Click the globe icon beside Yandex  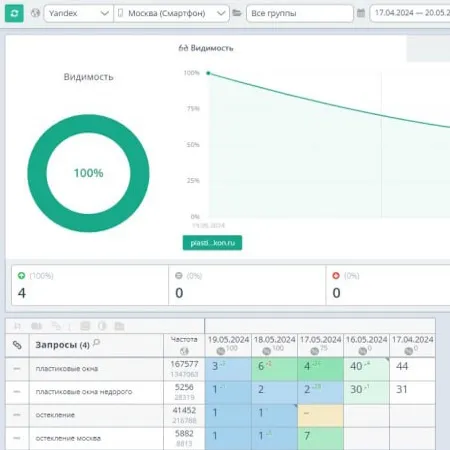click(x=35, y=13)
